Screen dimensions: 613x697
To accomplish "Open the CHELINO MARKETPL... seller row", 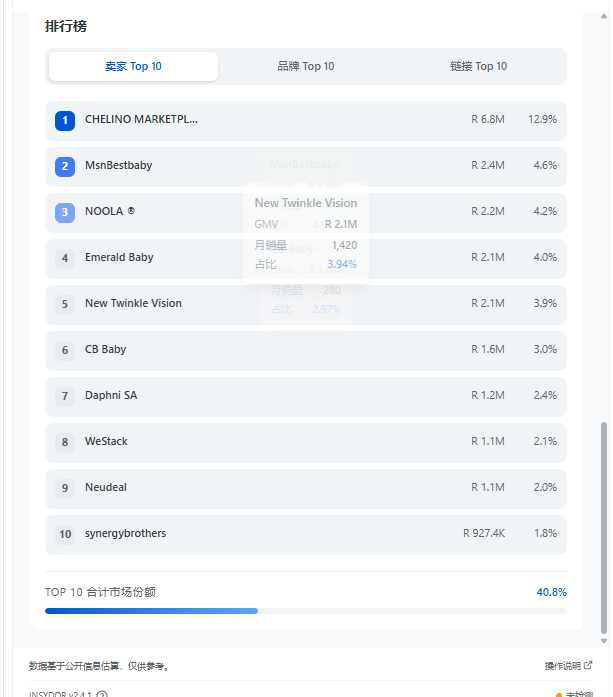I will tap(305, 120).
